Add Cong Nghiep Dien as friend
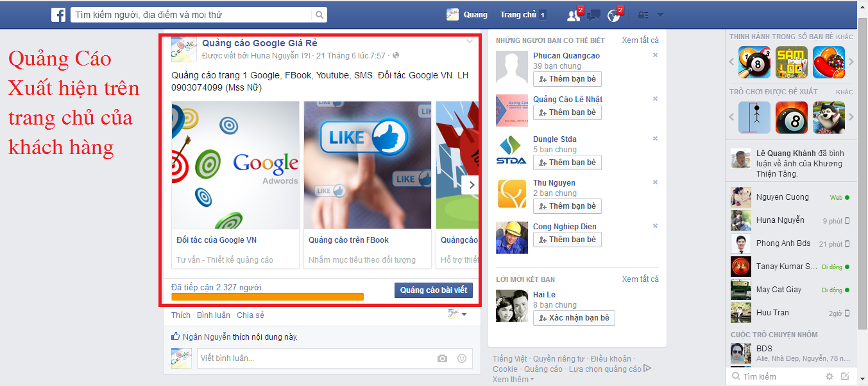Image resolution: width=868 pixels, height=386 pixels. pos(567,240)
